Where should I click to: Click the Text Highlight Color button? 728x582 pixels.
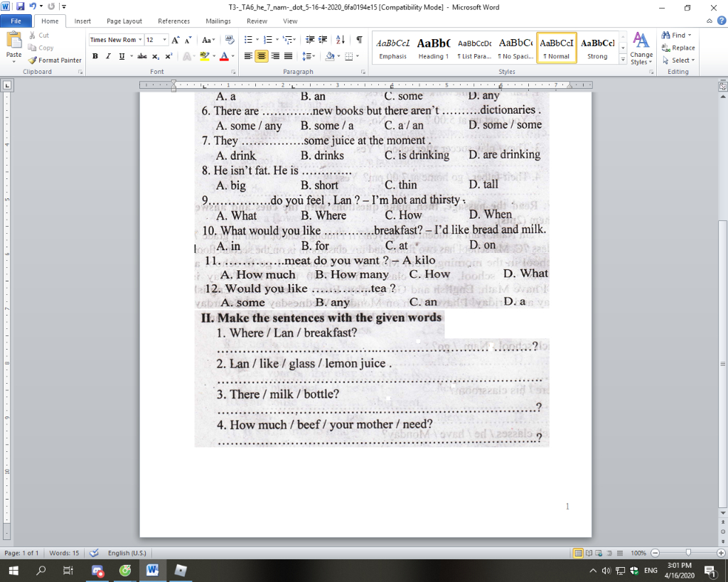[x=204, y=56]
